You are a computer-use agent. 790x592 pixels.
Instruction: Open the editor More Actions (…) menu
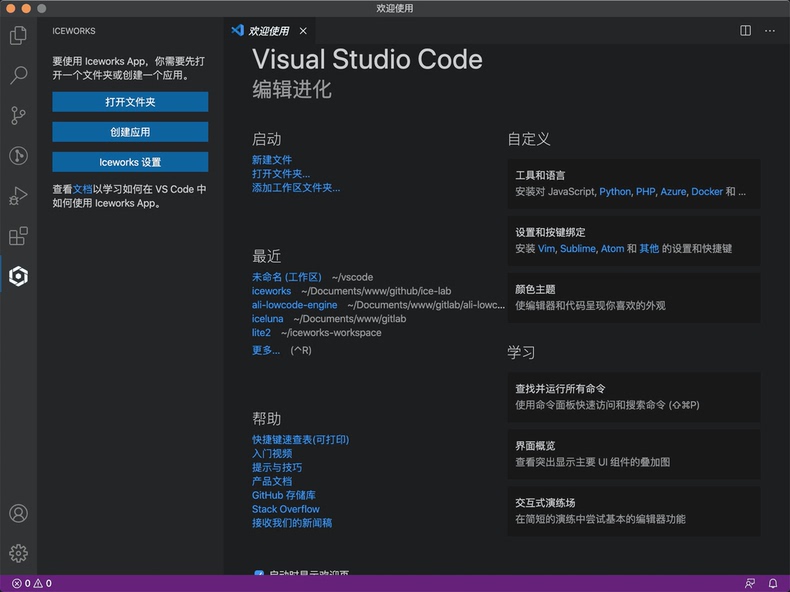coord(770,31)
